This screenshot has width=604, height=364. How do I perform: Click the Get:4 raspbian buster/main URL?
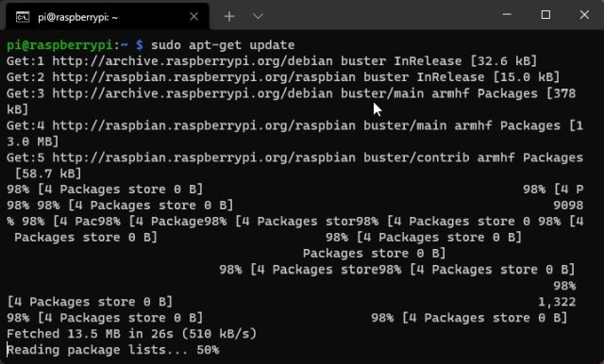coord(249,125)
